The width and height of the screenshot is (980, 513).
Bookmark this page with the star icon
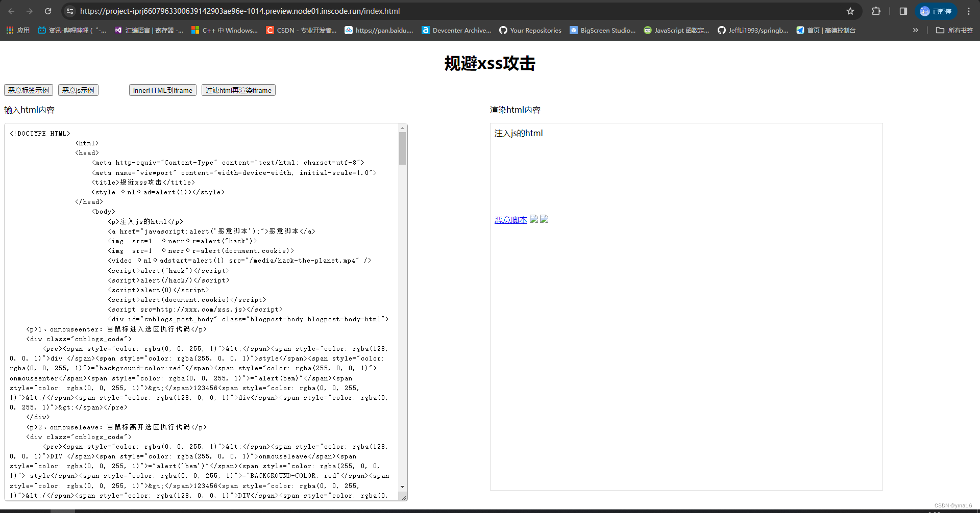coord(850,11)
